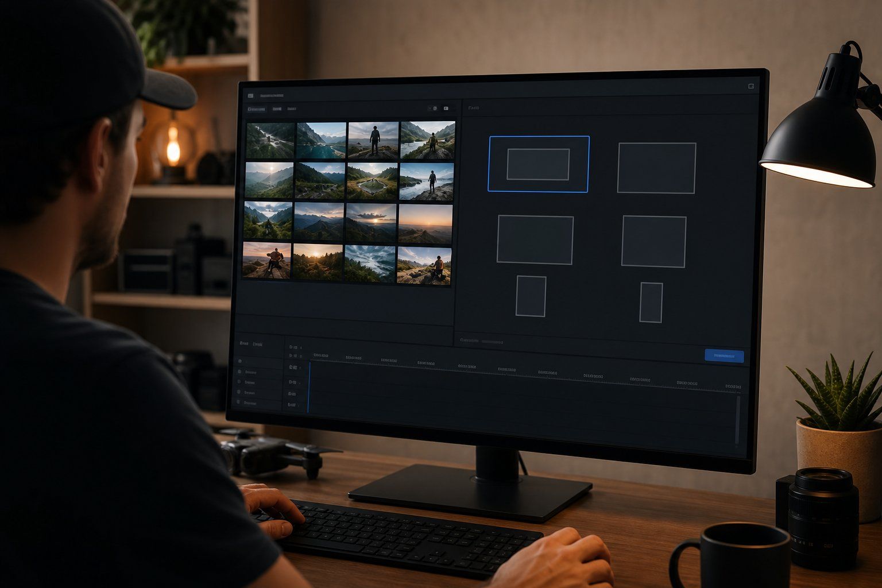Open the first highlighted media browser tab
Image resolution: width=882 pixels, height=588 pixels.
click(x=257, y=109)
